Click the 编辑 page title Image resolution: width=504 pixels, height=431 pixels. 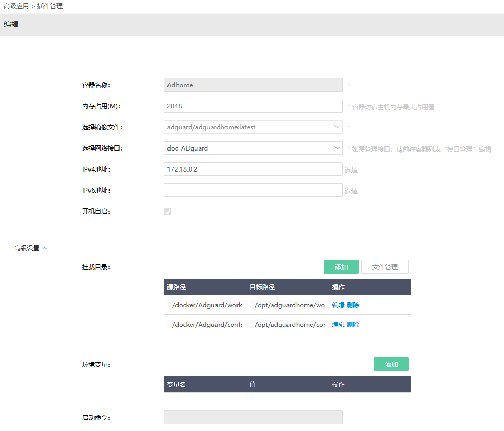(11, 24)
